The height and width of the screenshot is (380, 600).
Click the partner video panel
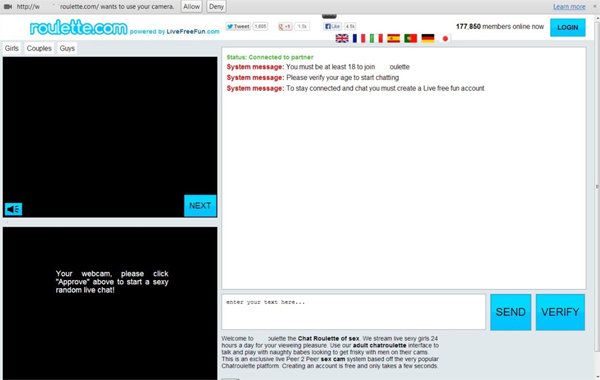[110, 137]
